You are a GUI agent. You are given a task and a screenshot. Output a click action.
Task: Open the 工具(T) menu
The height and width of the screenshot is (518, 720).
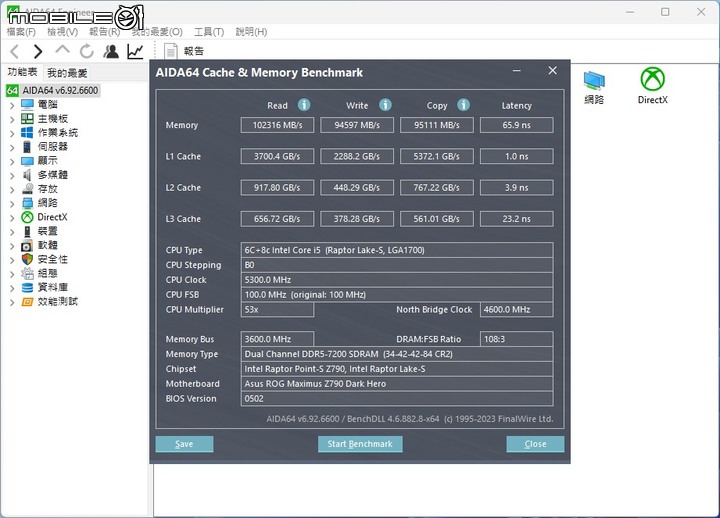209,32
